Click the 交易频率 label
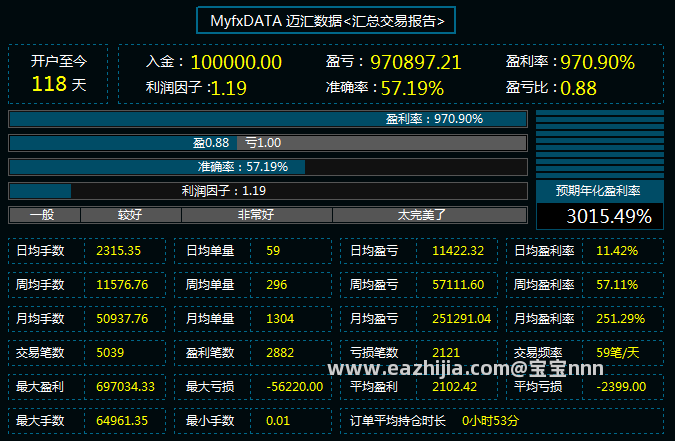 point(538,353)
